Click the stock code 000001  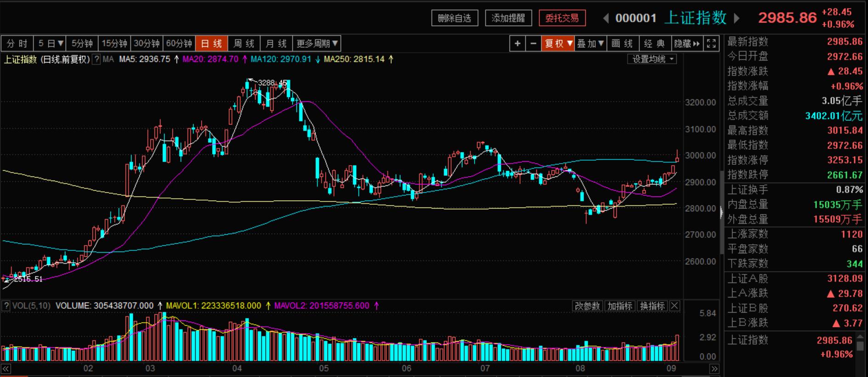point(636,18)
